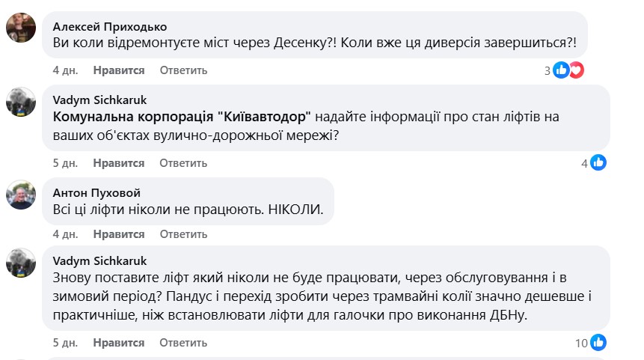Open the 5 дн. timestamp under the Київавтодор comment
This screenshot has height=360, width=644.
pos(65,162)
